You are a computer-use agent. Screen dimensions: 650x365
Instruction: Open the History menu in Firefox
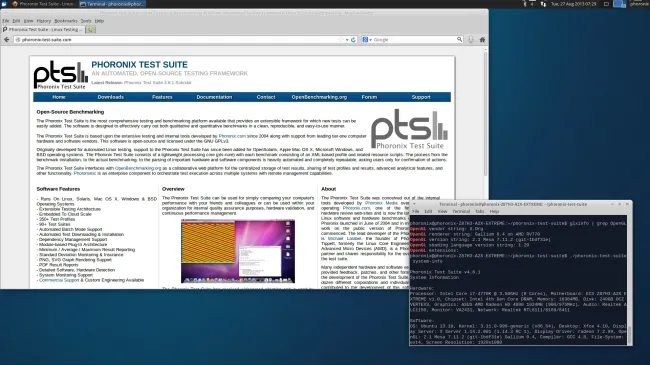44,21
